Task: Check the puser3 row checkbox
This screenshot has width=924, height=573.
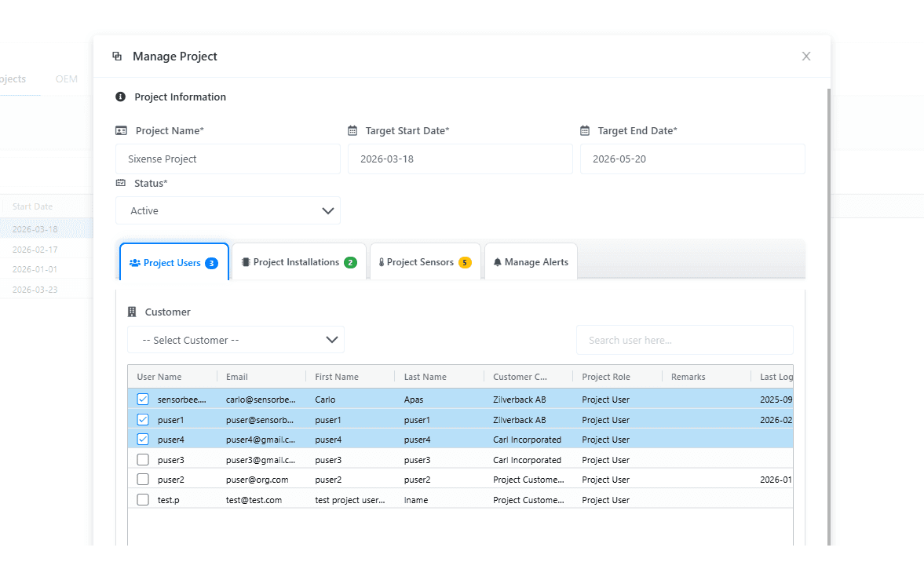Action: pos(143,460)
